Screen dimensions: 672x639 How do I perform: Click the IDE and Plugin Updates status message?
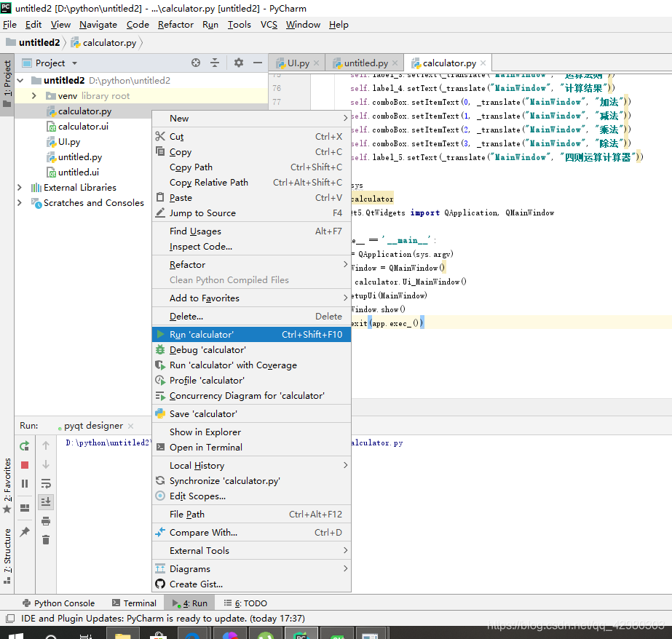163,619
